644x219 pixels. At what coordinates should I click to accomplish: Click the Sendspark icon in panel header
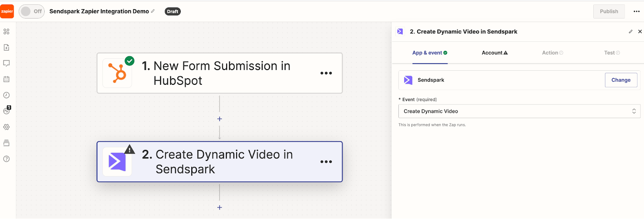400,31
